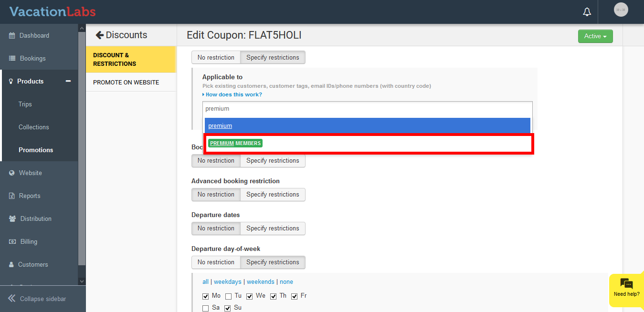644x312 pixels.
Task: Click the Reports file icon
Action: pyautogui.click(x=12, y=196)
